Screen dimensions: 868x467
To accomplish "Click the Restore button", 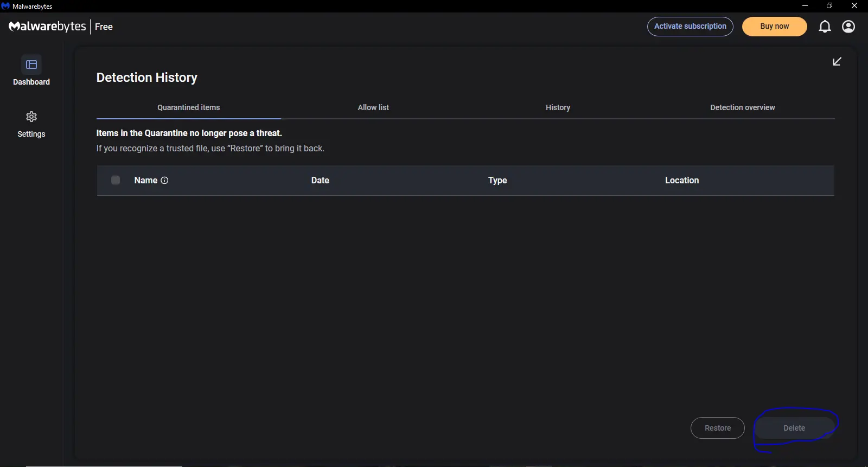I will click(x=718, y=428).
